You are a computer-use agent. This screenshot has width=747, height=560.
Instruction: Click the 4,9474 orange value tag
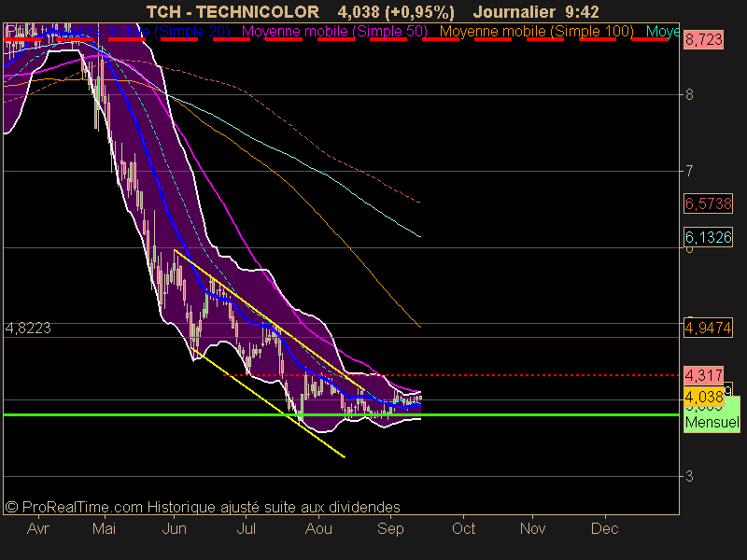coord(708,328)
